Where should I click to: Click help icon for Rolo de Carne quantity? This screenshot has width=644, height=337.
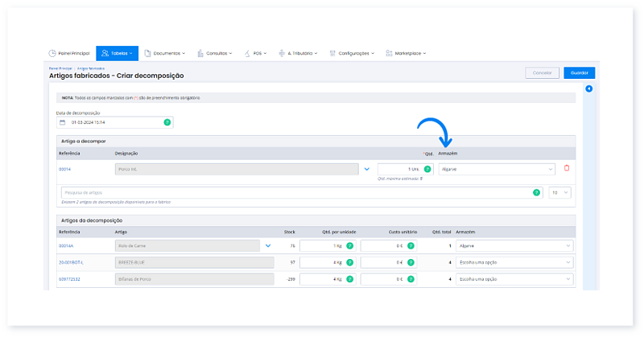pyautogui.click(x=350, y=245)
